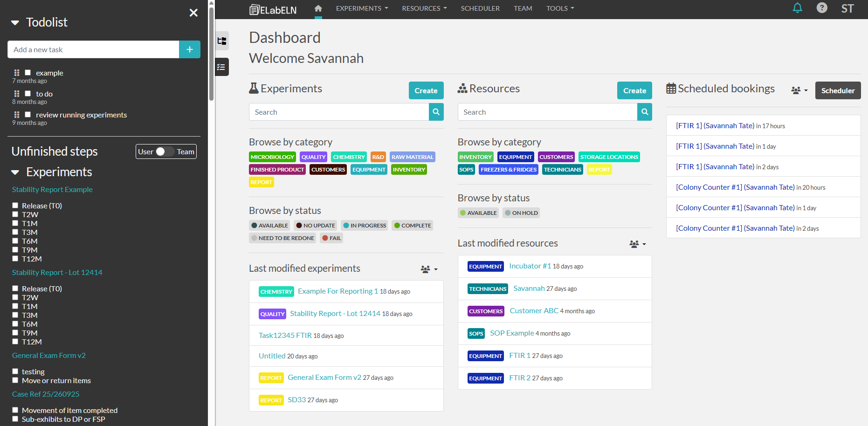
Task: Collapse the Experiments unfinished steps section
Action: (15, 172)
